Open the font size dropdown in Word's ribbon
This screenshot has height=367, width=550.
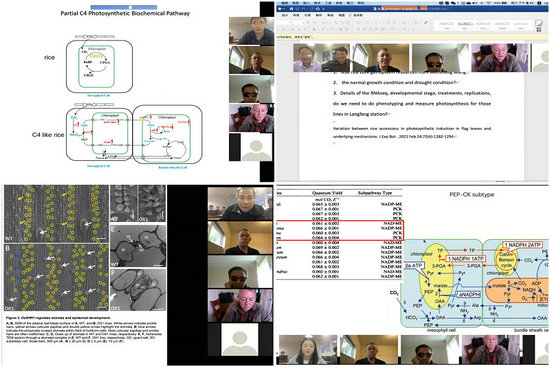[299, 22]
